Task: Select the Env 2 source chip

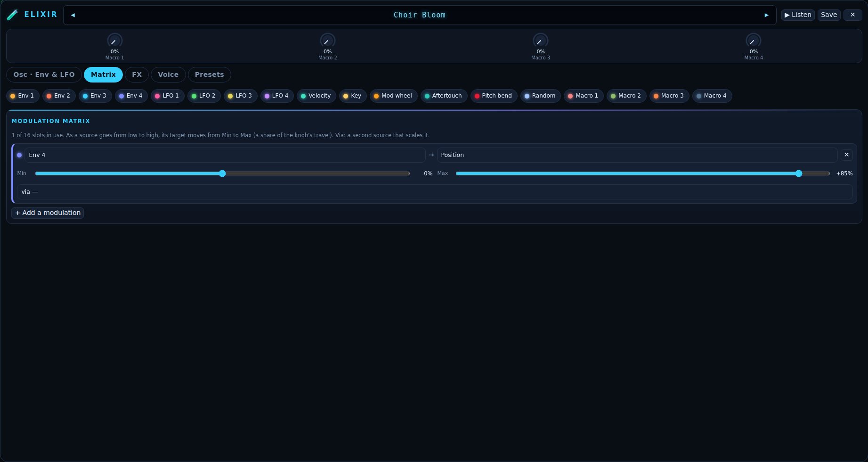Action: [x=59, y=96]
